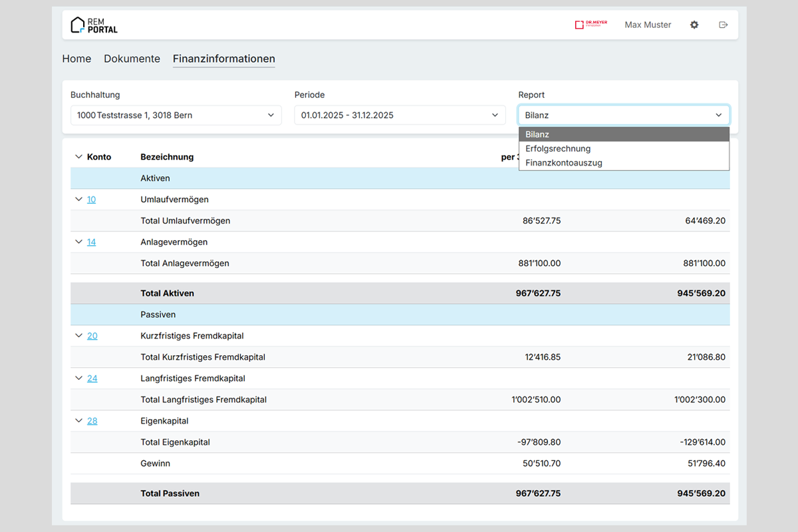The width and height of the screenshot is (798, 532).
Task: Select Erfolgsrechnung from the report list
Action: point(557,148)
